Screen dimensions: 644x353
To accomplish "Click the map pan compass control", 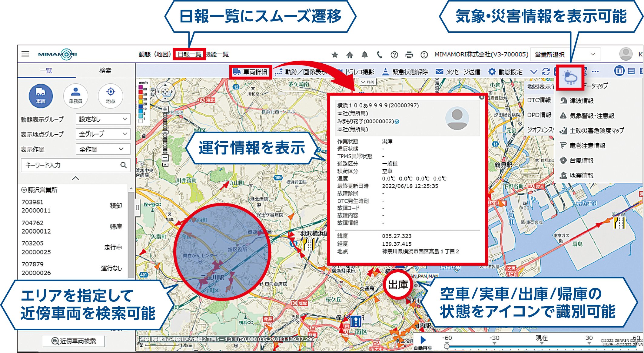I will pyautogui.click(x=165, y=92).
